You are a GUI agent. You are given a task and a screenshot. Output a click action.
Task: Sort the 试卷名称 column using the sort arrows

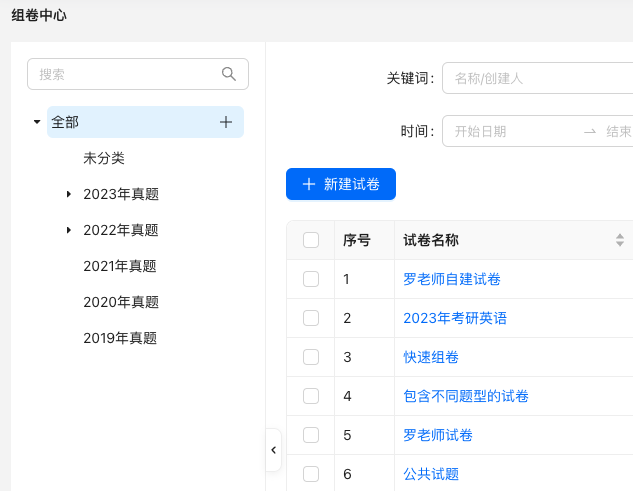point(620,240)
